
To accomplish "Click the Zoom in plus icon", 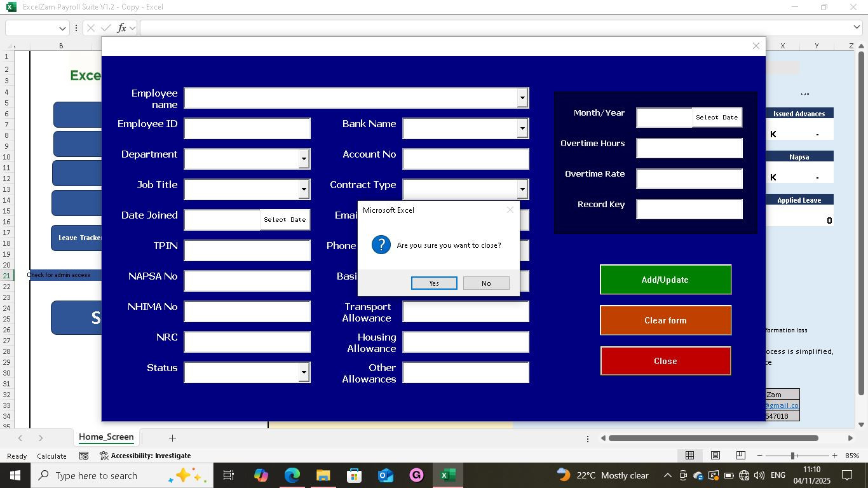I will (834, 456).
